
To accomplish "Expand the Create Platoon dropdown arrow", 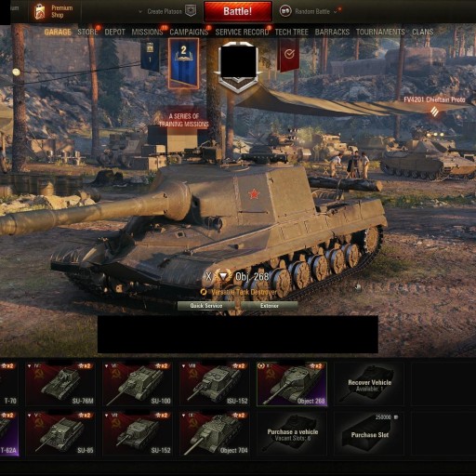I will click(140, 12).
